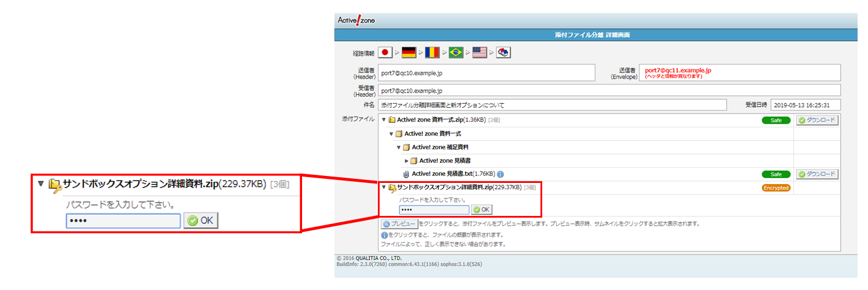This screenshot has height=290, width=868.
Task: Click the Germany flag route icon
Action: click(x=409, y=53)
